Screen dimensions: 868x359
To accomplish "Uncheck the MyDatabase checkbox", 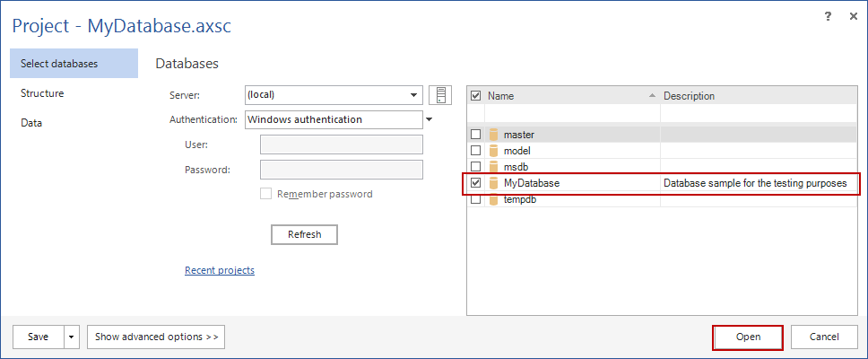I will (x=476, y=183).
